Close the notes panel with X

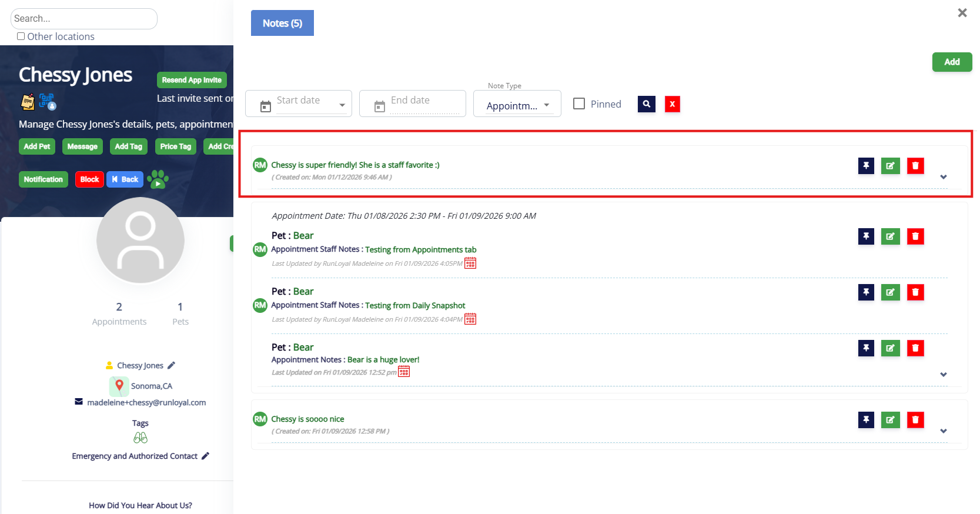click(962, 13)
